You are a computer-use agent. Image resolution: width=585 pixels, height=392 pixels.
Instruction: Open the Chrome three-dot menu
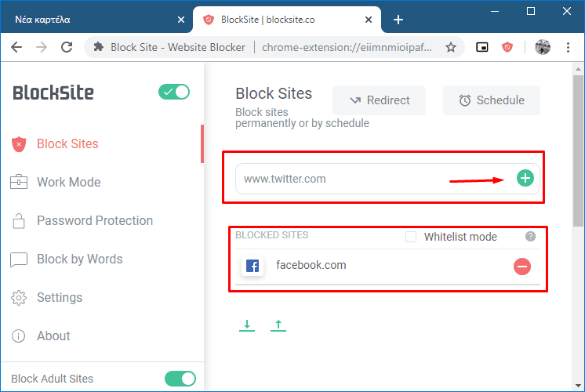pyautogui.click(x=568, y=47)
